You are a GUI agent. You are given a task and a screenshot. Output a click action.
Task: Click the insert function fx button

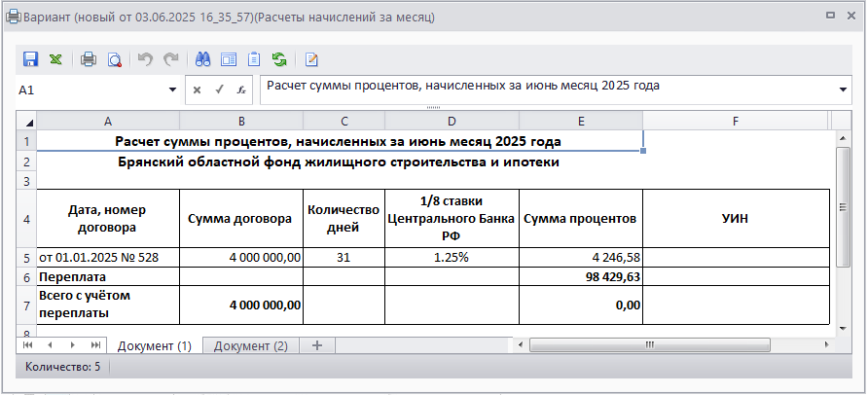tap(239, 90)
